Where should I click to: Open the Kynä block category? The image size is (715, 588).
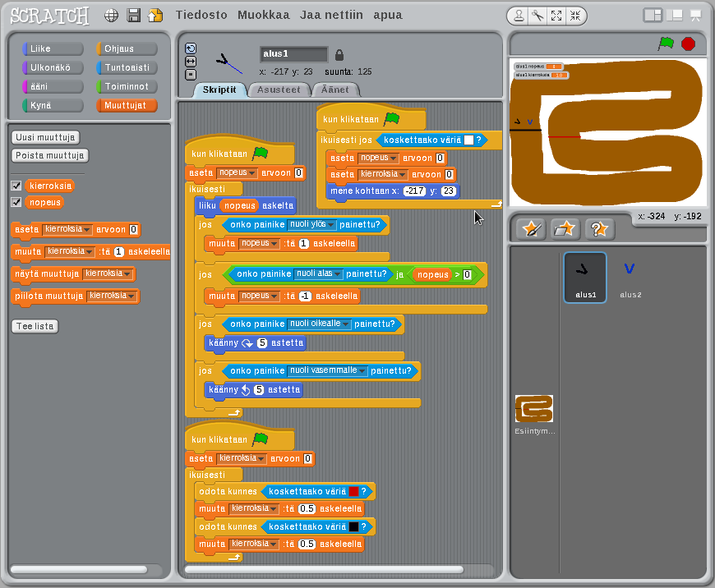(53, 105)
